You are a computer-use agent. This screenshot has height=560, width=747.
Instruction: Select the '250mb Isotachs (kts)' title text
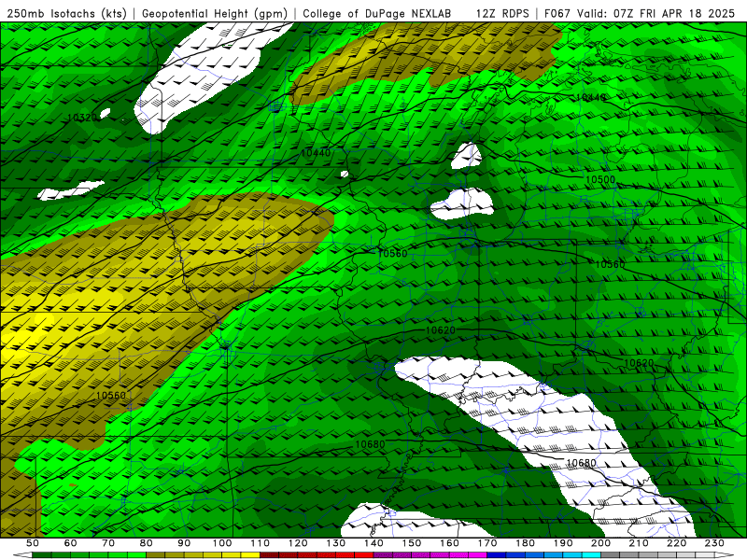click(66, 13)
